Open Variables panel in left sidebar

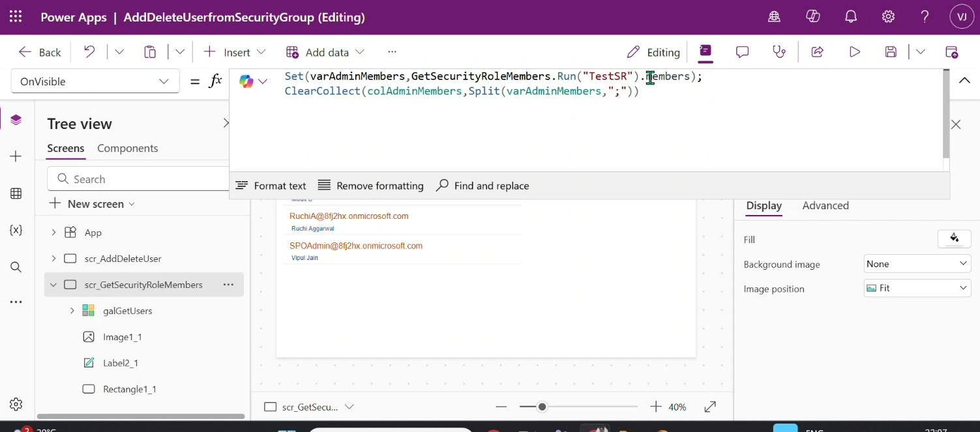click(x=16, y=230)
